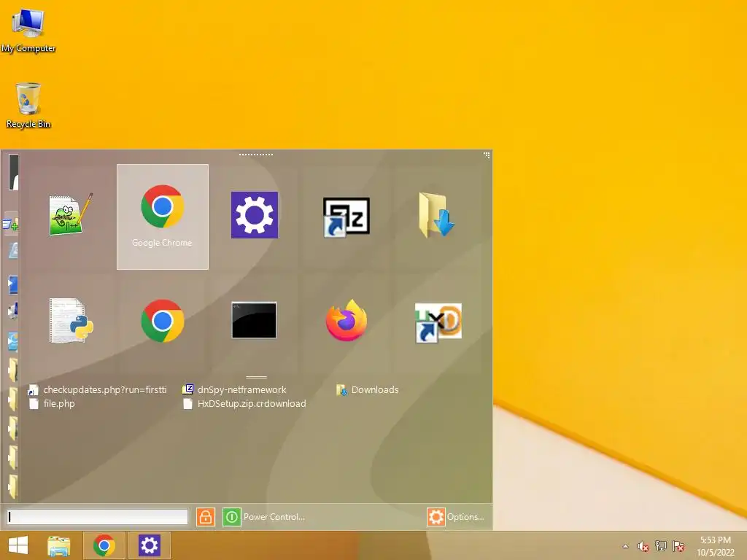The image size is (747, 560).
Task: Open recent item dnSpy-netframework
Action: click(235, 390)
